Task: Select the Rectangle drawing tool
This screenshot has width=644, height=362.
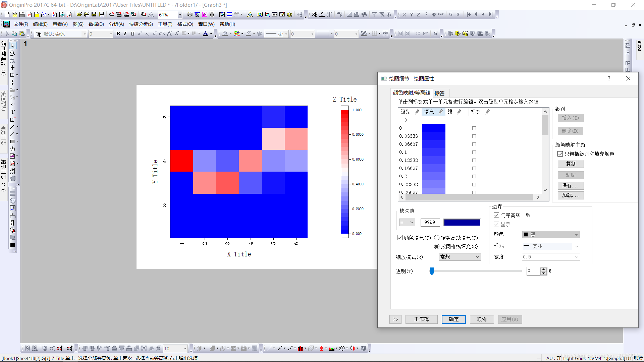Action: [x=13, y=141]
